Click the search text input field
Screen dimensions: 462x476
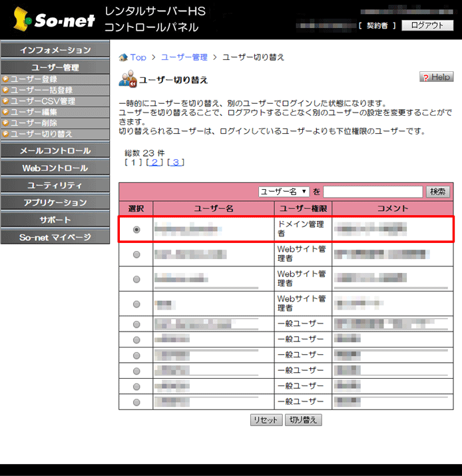pyautogui.click(x=373, y=192)
